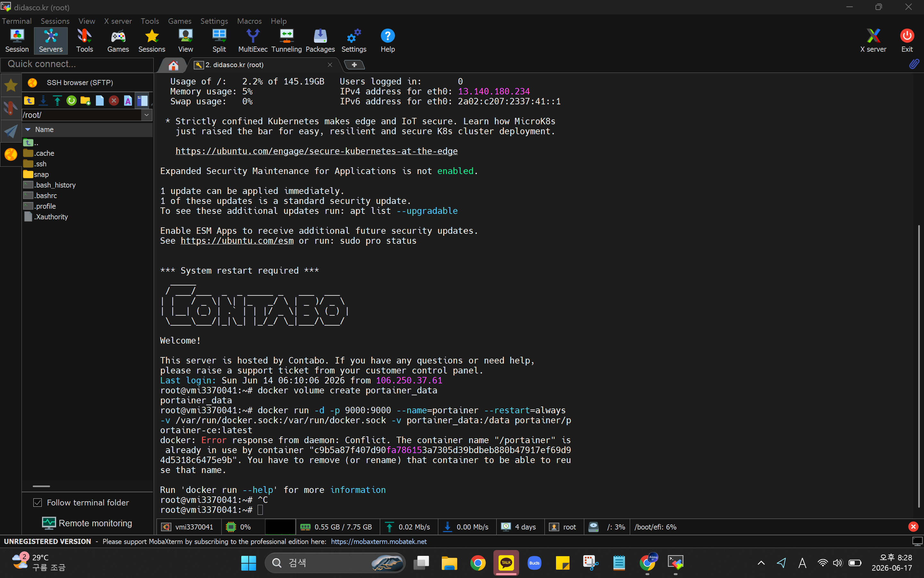Screen dimensions: 924x578
Task: Click the Games controller toolbar icon
Action: click(x=118, y=40)
